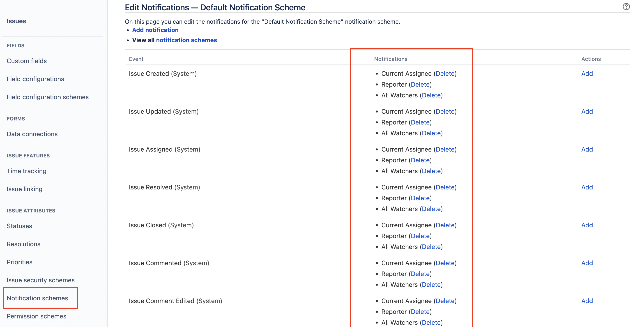The width and height of the screenshot is (644, 327).
Task: Click the Issues heading in sidebar
Action: tap(16, 21)
